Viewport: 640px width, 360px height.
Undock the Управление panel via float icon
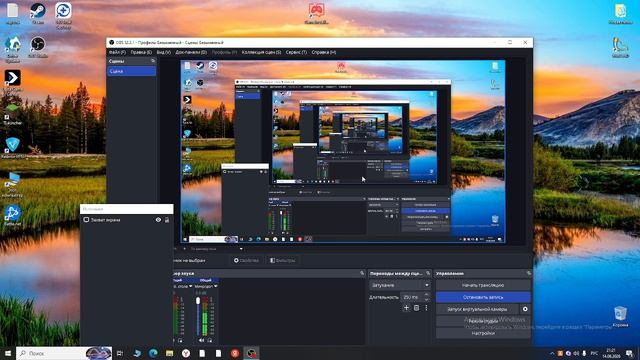[x=529, y=273]
